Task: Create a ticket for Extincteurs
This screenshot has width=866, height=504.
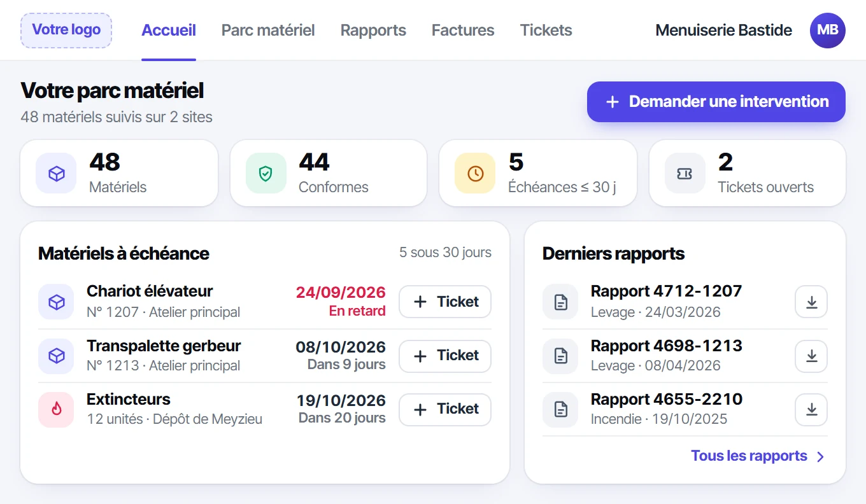Action: point(445,409)
